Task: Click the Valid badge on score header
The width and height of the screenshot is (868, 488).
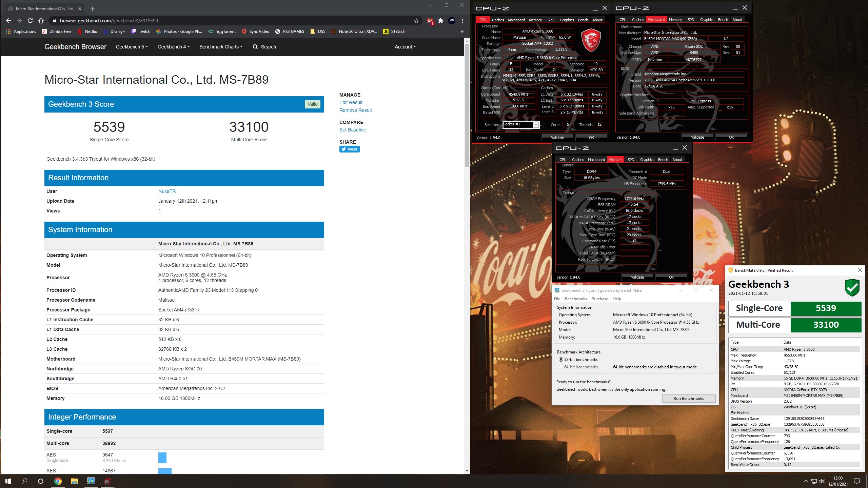Action: click(x=313, y=104)
